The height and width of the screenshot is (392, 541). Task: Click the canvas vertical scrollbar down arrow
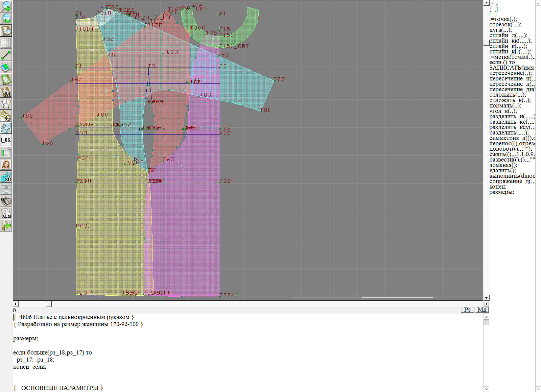tap(486, 298)
